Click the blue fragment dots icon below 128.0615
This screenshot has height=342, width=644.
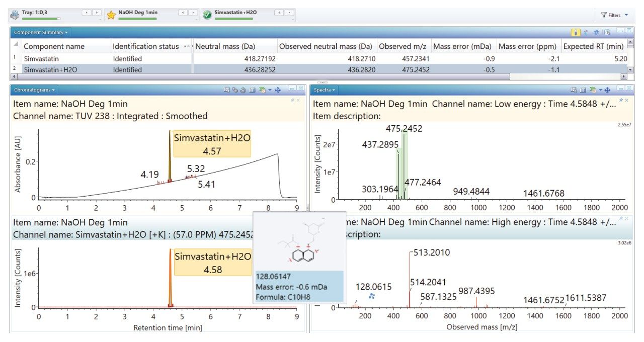pyautogui.click(x=372, y=296)
